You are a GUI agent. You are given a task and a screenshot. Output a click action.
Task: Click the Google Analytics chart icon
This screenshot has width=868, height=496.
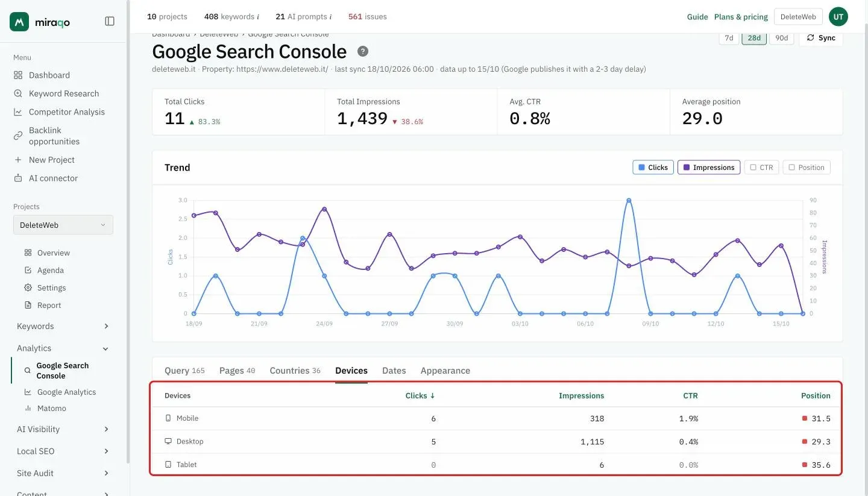(28, 392)
